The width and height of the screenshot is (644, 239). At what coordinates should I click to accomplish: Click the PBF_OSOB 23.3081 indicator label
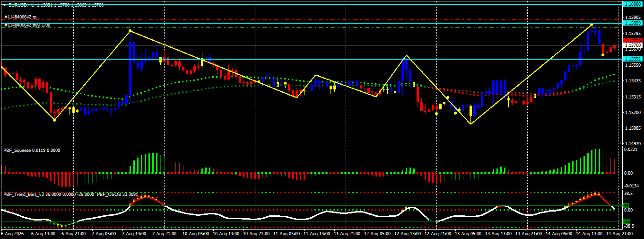118,194
